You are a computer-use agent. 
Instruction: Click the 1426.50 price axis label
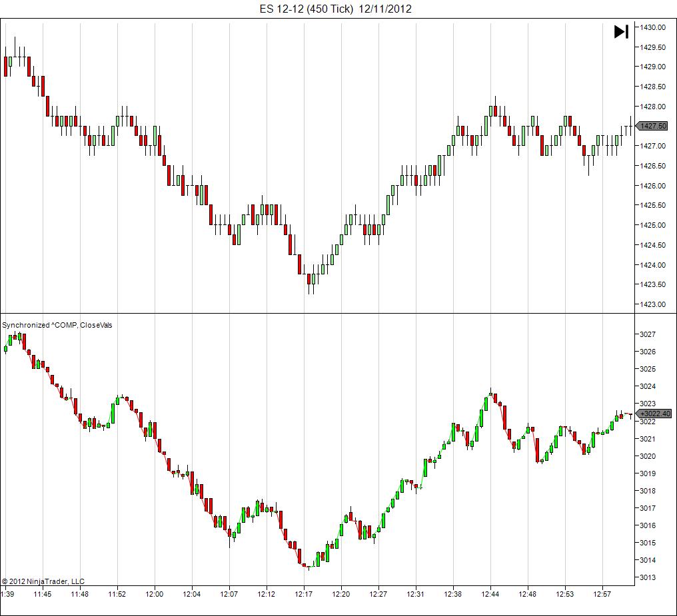(x=652, y=166)
